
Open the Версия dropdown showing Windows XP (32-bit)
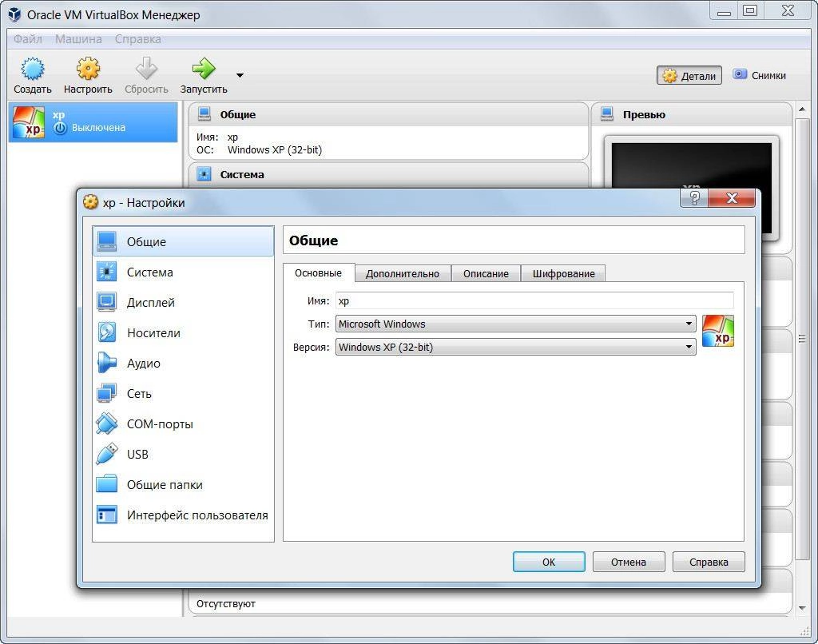[x=515, y=347]
